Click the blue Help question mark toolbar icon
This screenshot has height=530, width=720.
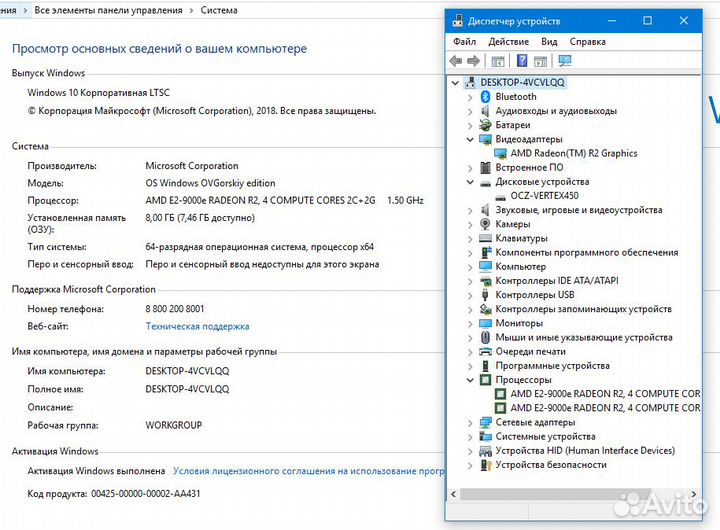pos(522,61)
